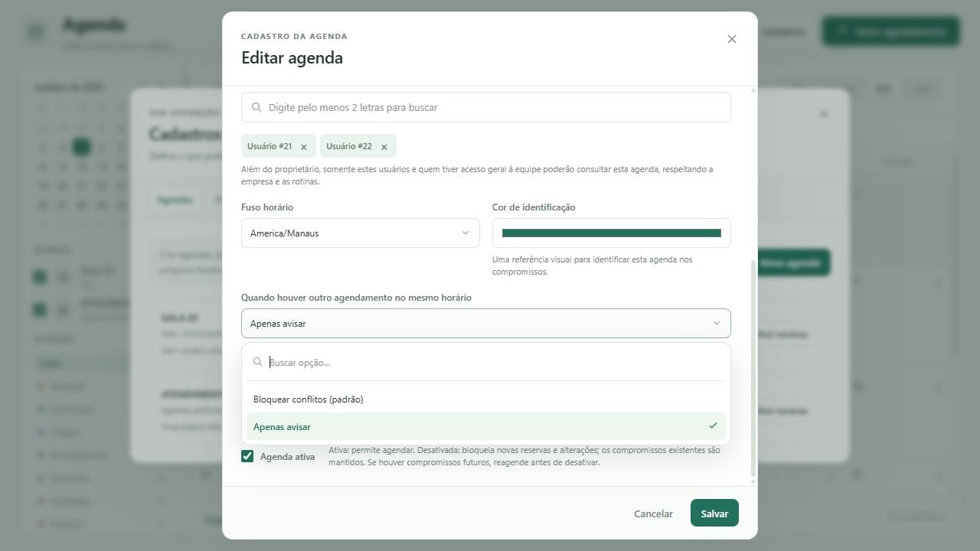Open the Fuso horário America/Manaus dropdown

[x=361, y=233]
